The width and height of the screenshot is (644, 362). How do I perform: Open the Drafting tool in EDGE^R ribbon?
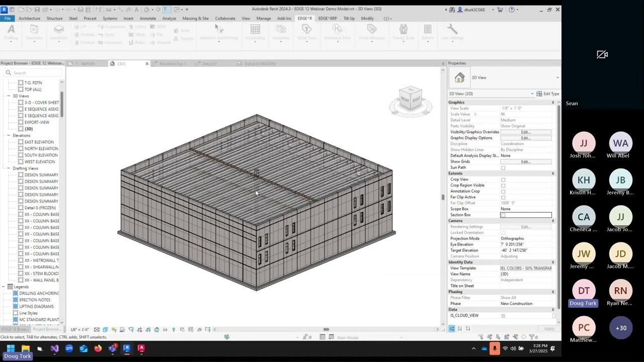click(x=11, y=32)
